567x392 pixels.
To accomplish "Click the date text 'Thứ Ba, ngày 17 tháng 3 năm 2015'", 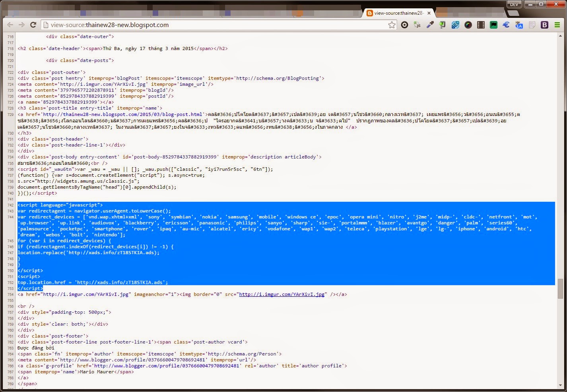I will point(148,48).
